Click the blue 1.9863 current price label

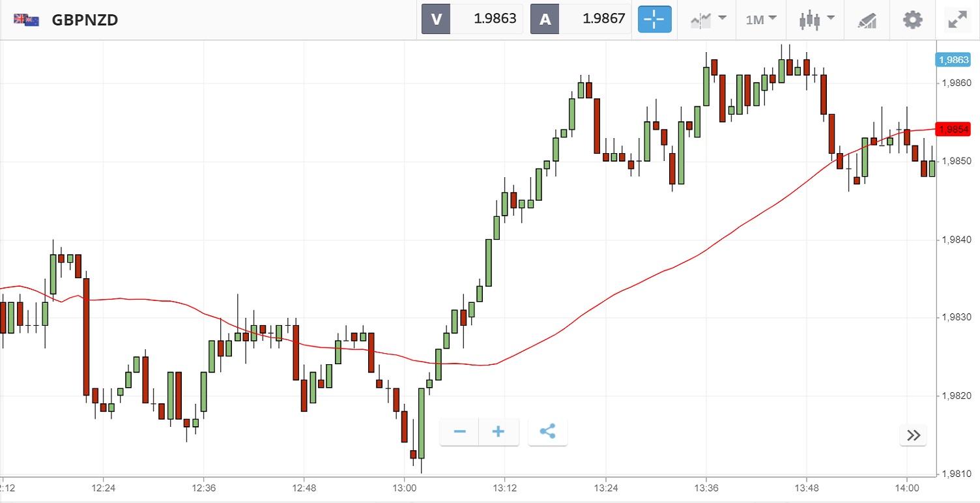[952, 60]
